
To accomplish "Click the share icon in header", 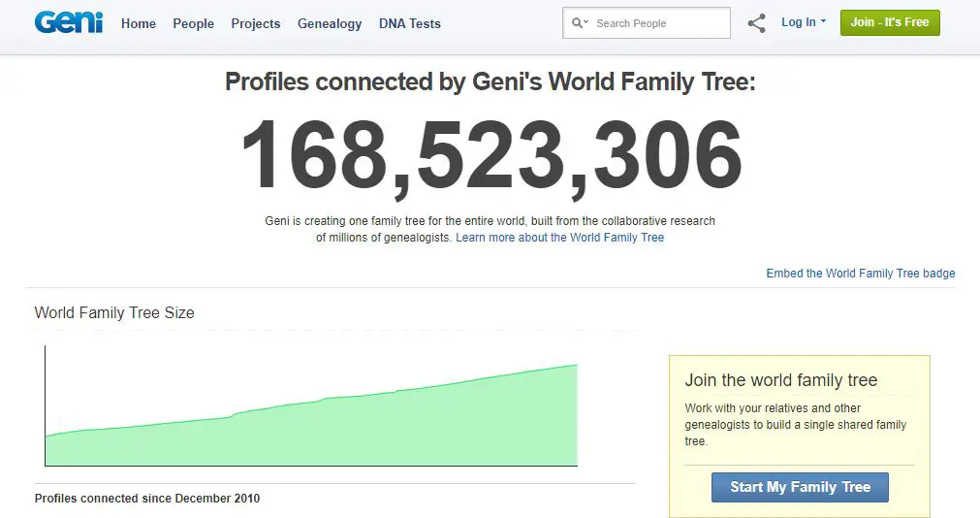I will click(x=756, y=24).
